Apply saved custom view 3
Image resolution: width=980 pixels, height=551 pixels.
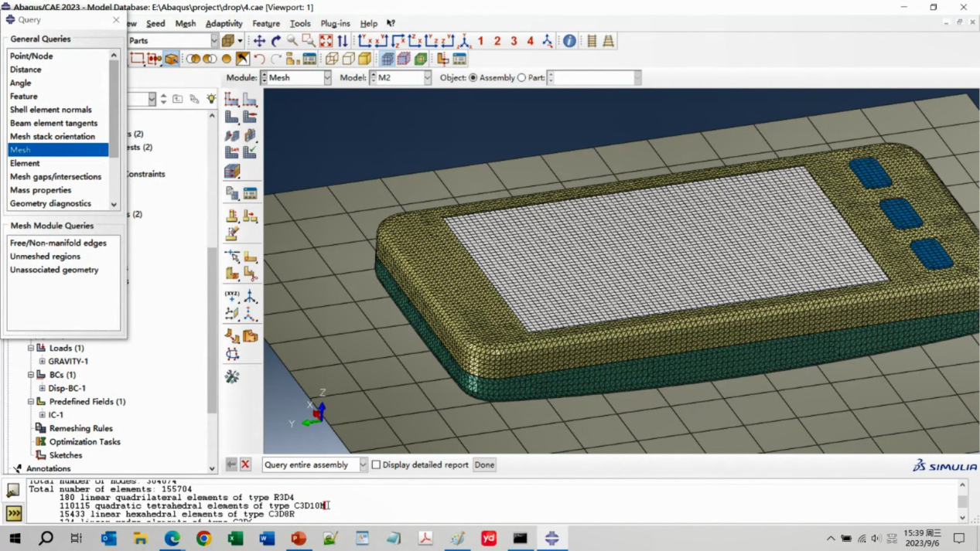click(x=514, y=41)
